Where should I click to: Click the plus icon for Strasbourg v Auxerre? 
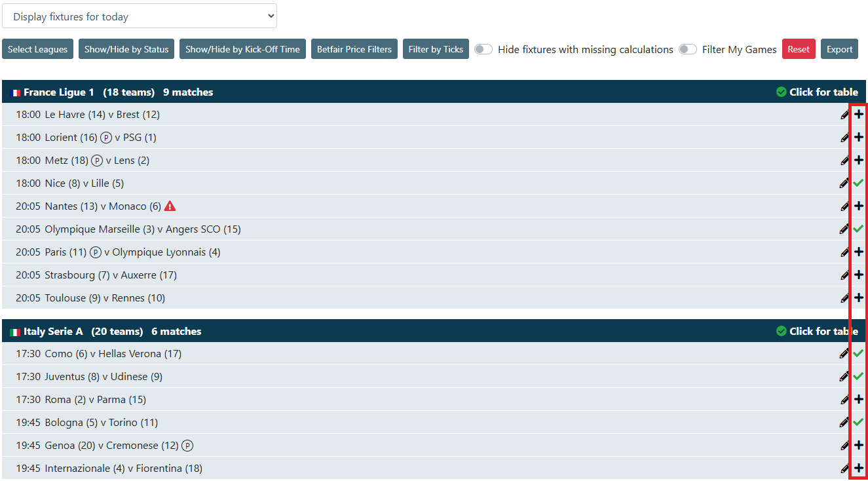(x=858, y=275)
